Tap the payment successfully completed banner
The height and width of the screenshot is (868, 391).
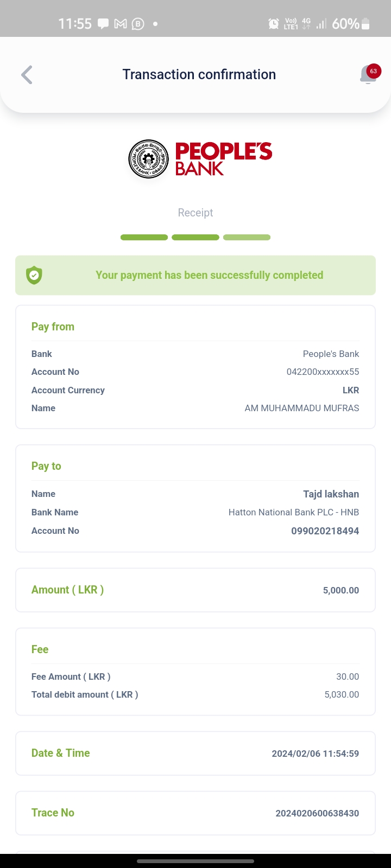click(x=209, y=275)
